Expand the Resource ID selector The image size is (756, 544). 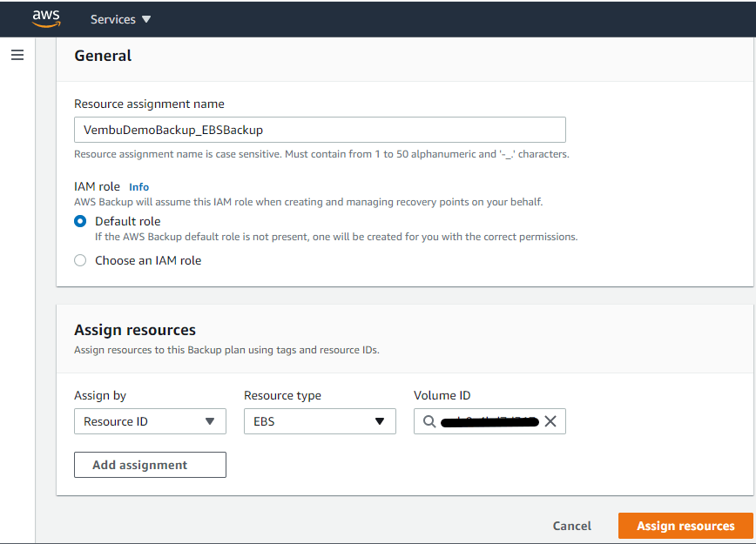[x=150, y=421]
